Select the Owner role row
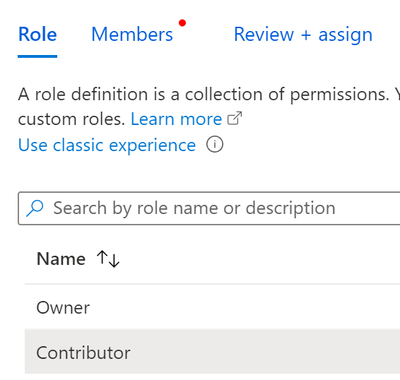This screenshot has height=380, width=400. coord(212,307)
